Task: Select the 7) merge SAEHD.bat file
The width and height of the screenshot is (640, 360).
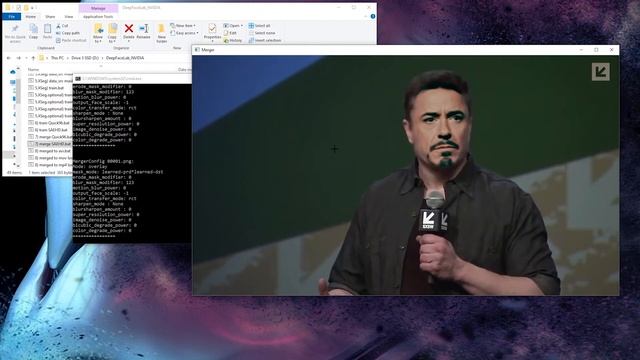Action: [50, 144]
